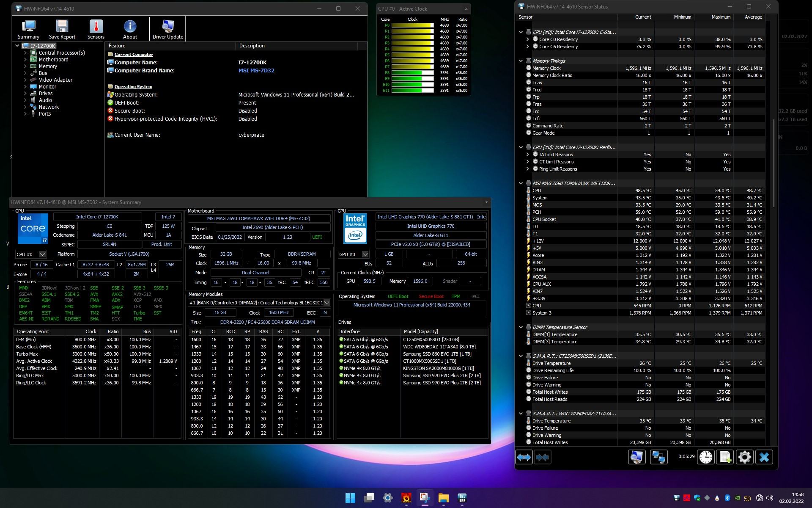This screenshot has height=508, width=812.
Task: Select Drives in the hardware tree
Action: click(x=46, y=94)
